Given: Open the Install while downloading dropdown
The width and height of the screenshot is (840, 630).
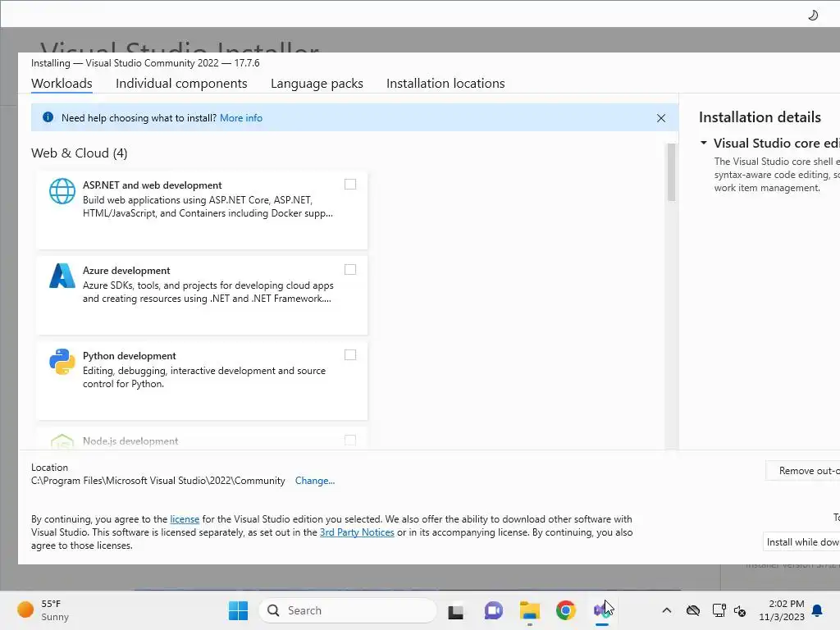Looking at the screenshot, I should click(801, 542).
